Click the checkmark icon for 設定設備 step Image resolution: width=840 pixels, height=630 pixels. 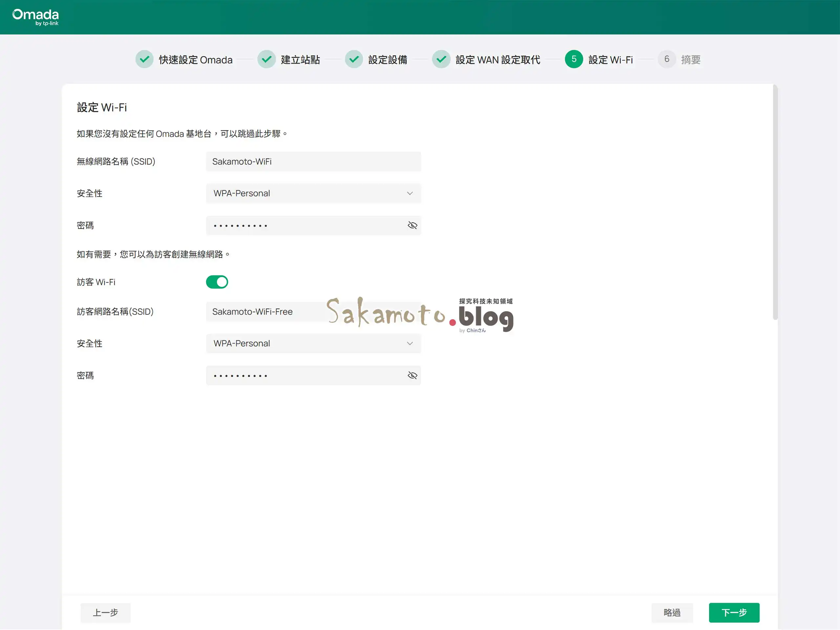point(353,59)
